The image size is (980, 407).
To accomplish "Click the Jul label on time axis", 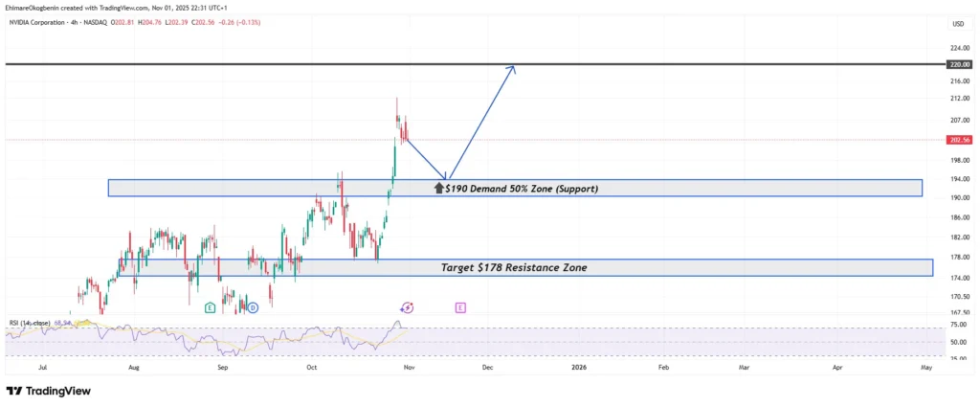I will tap(43, 369).
